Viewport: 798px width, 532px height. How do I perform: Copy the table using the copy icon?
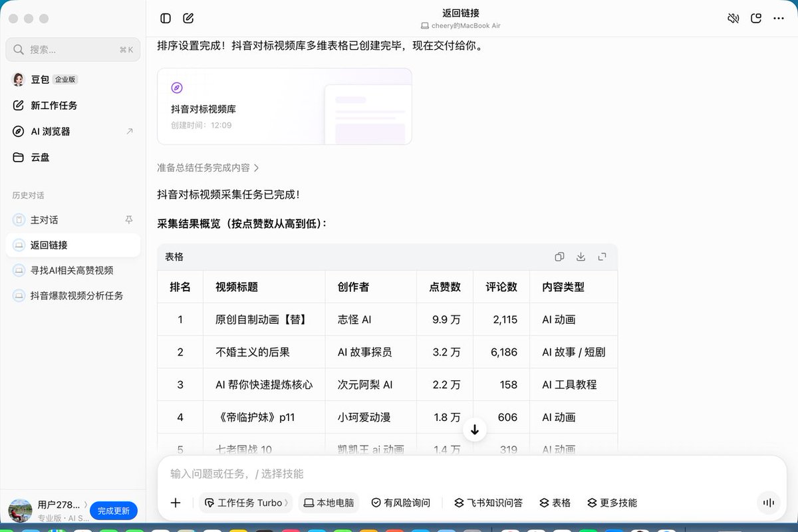(x=559, y=257)
